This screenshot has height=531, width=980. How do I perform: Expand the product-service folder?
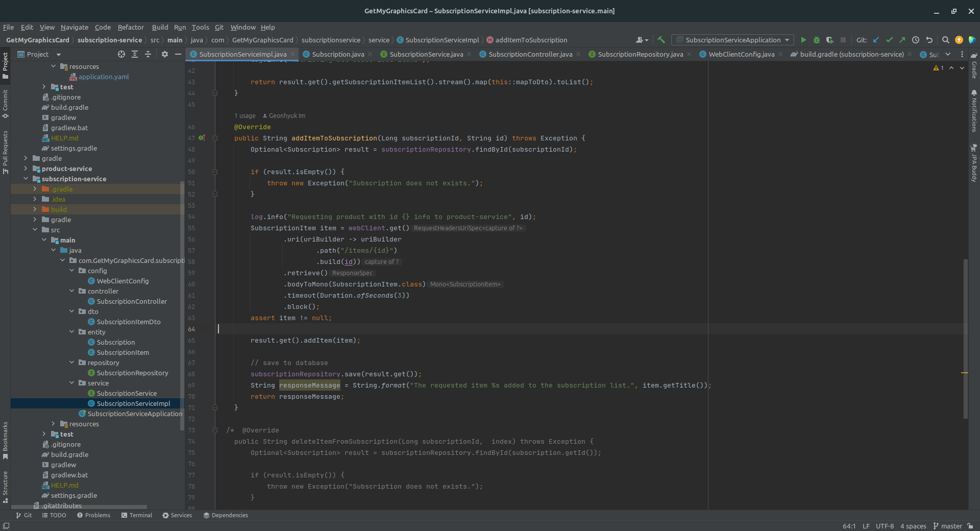26,168
